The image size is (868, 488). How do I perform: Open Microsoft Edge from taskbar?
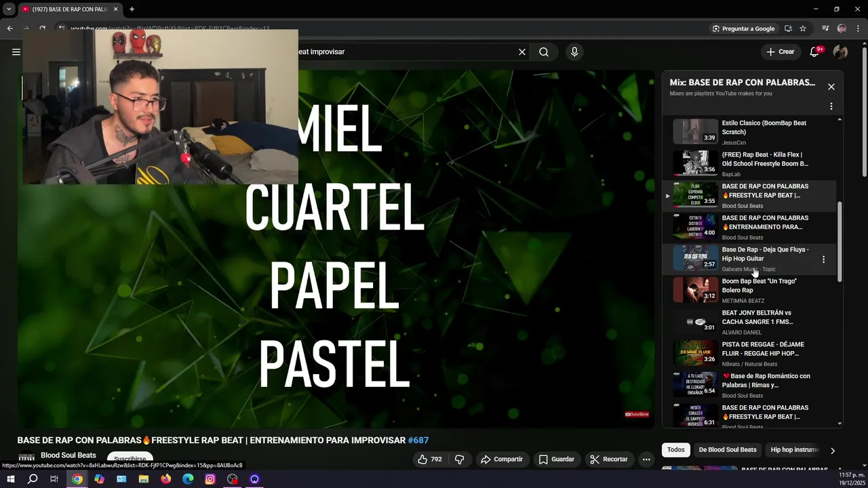point(188,479)
